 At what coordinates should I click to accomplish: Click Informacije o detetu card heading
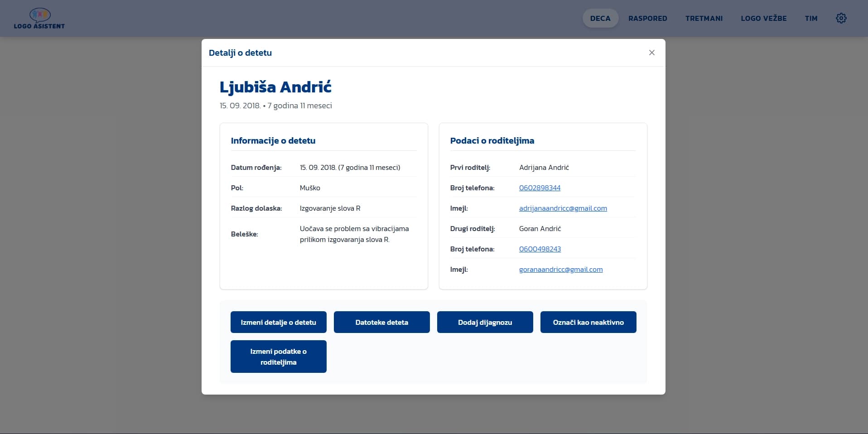pyautogui.click(x=273, y=140)
